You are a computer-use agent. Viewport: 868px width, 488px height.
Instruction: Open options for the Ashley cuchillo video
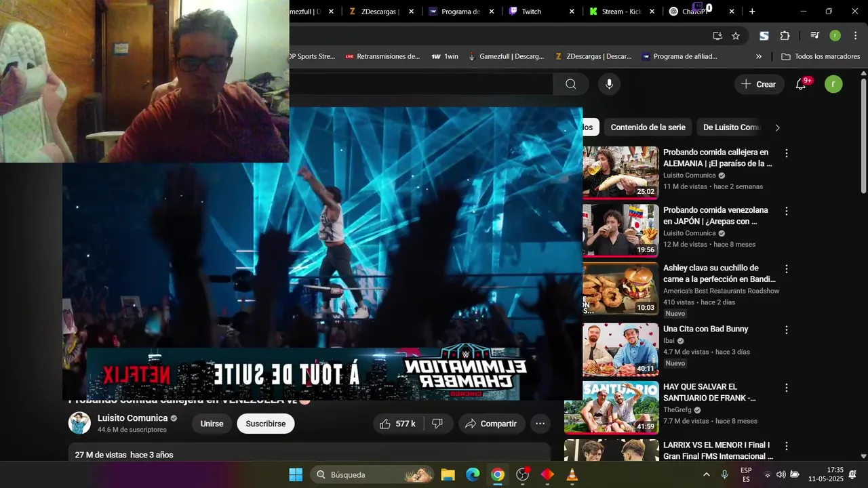click(x=787, y=269)
